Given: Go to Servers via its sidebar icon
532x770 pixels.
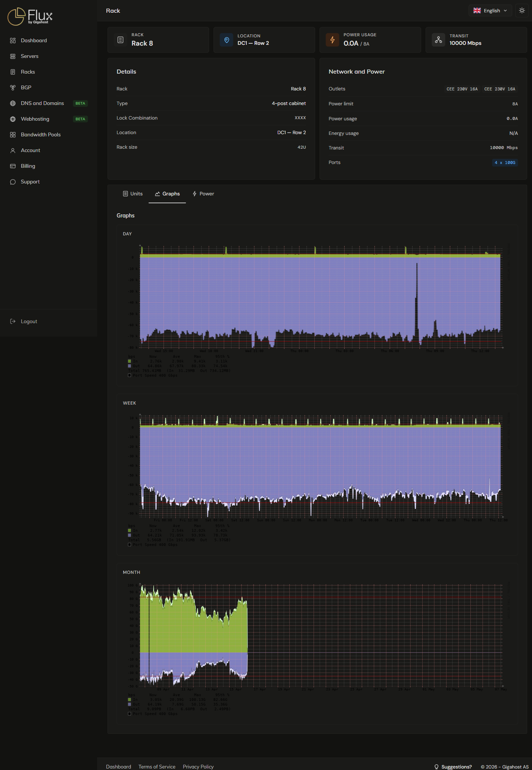Looking at the screenshot, I should pos(13,56).
